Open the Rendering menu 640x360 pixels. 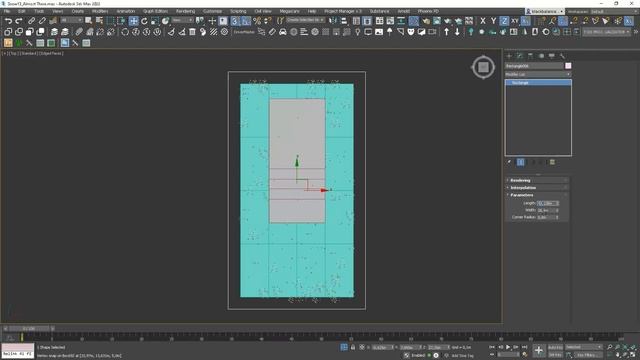click(185, 11)
